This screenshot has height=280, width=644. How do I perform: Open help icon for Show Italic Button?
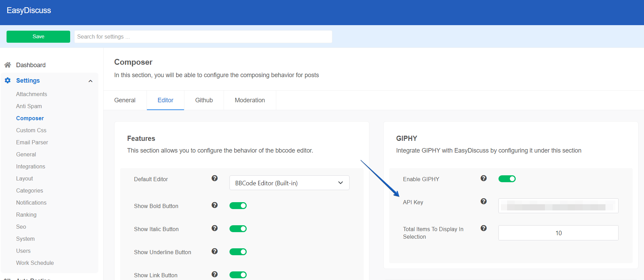click(215, 228)
